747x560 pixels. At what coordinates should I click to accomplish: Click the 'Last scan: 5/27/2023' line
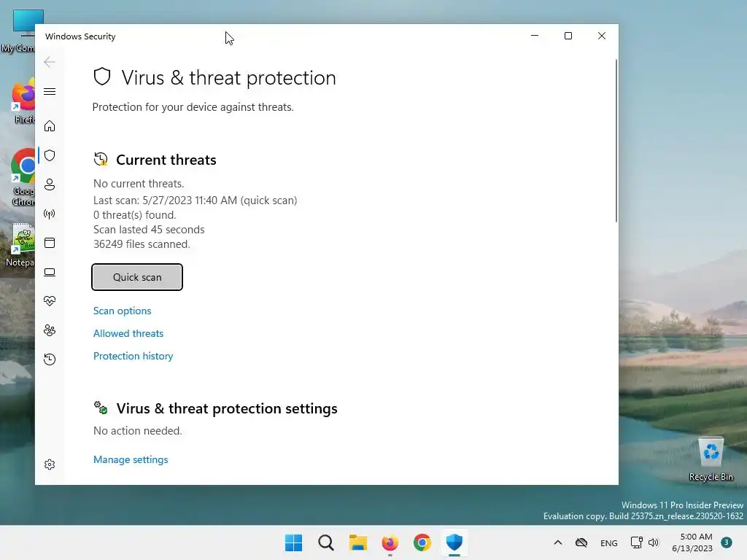196,201
